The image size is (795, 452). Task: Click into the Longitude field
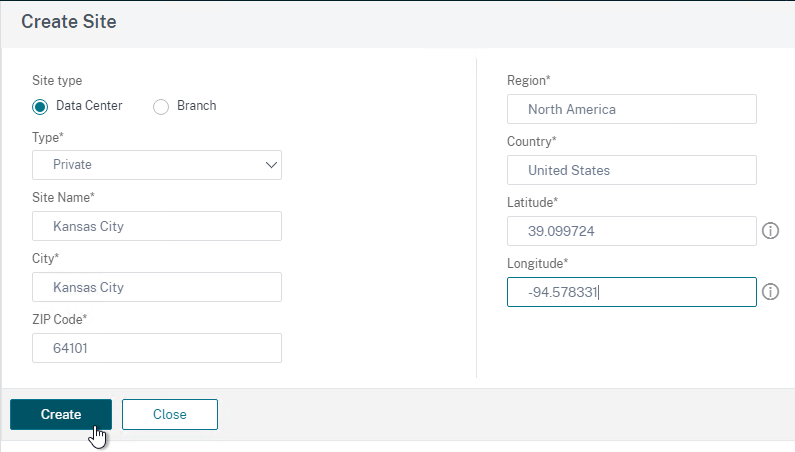(632, 292)
